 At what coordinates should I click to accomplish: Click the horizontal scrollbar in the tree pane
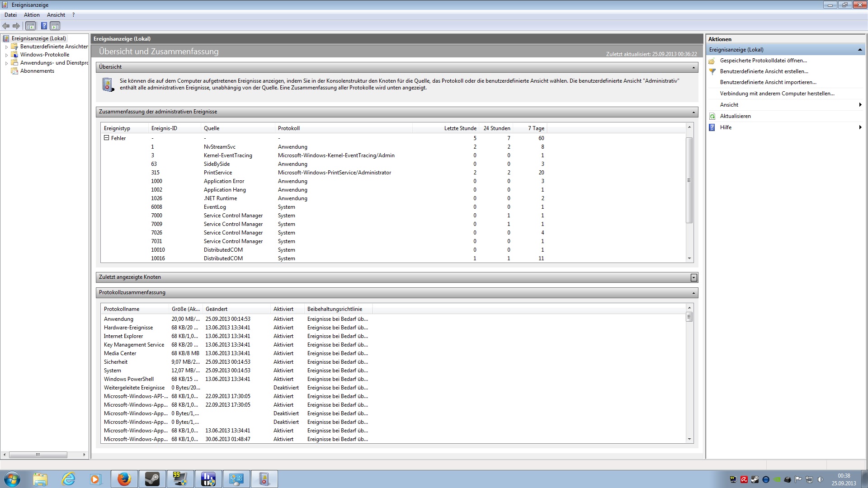click(38, 455)
